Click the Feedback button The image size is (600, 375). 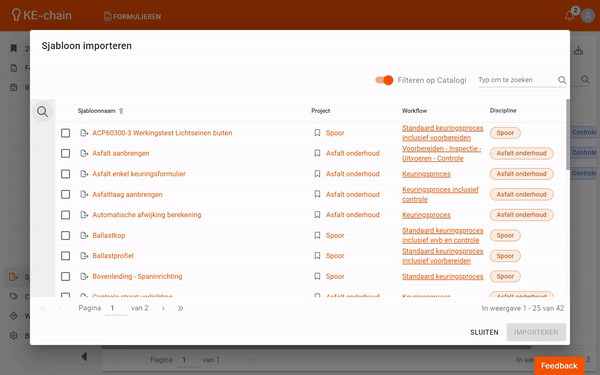point(559,366)
